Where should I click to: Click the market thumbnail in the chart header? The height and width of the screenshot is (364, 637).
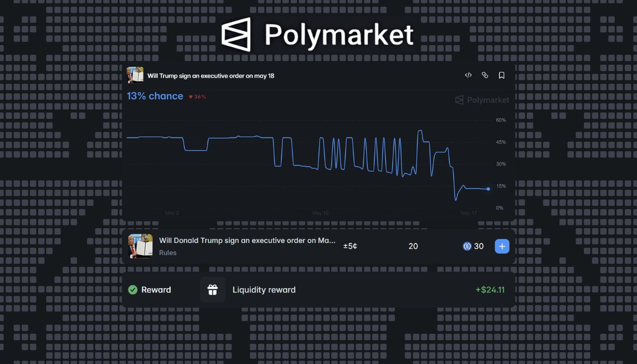135,75
